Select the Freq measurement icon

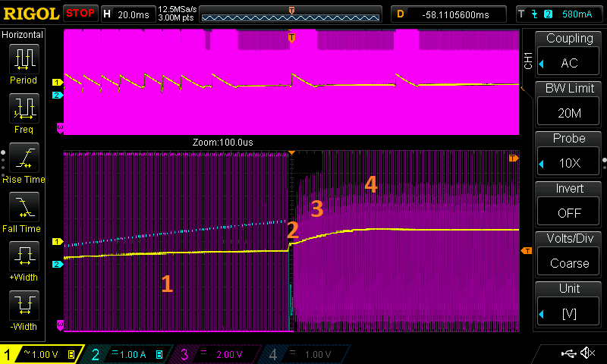click(x=24, y=108)
